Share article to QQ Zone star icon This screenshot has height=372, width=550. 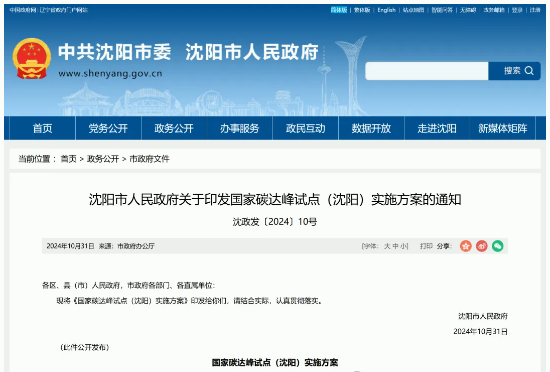[x=466, y=246]
